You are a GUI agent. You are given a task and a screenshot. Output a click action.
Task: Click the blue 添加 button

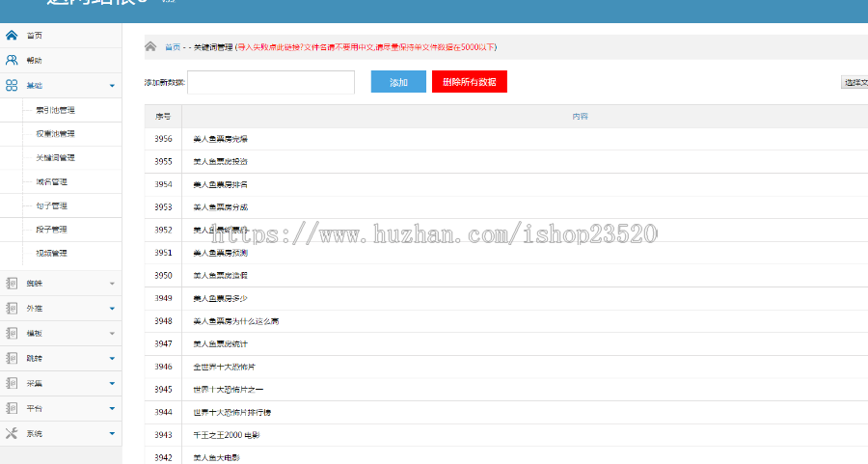tap(398, 82)
